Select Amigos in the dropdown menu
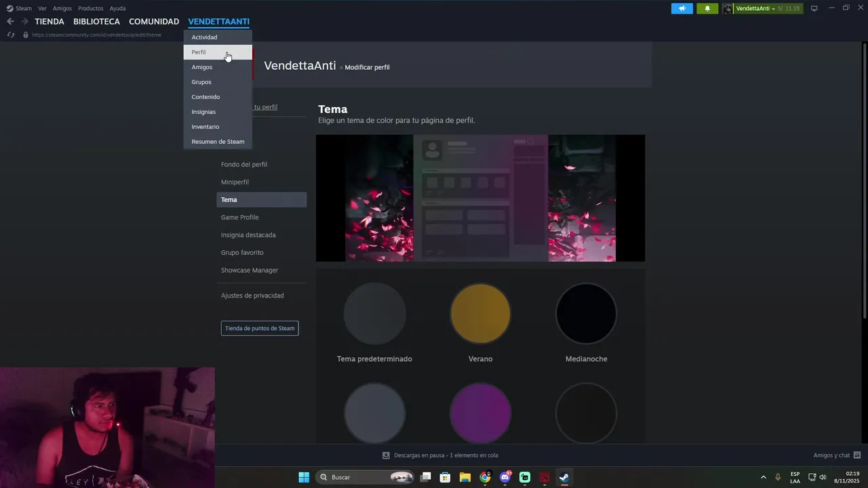Screen dimensions: 868x488 218,67
